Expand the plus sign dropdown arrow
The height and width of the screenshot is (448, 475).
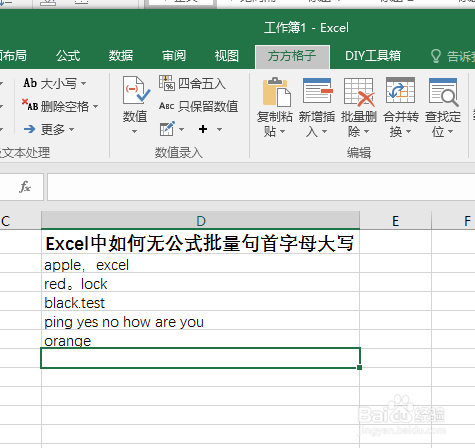[x=219, y=129]
